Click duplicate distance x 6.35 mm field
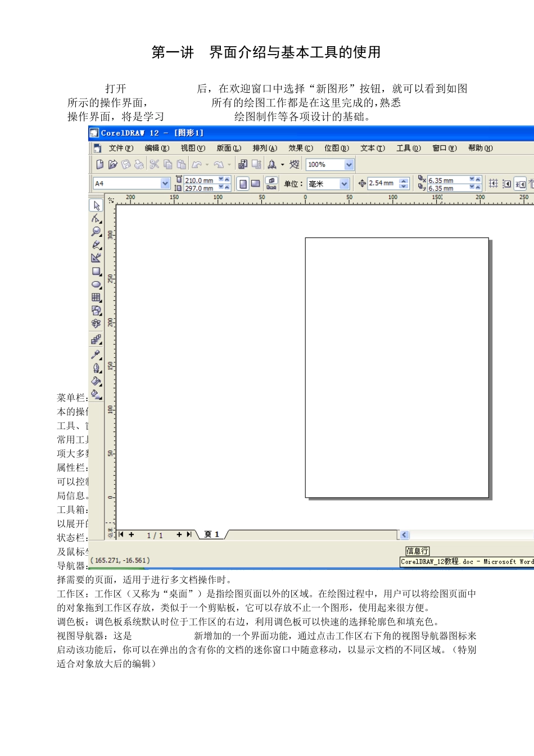This screenshot has height=756, width=534. pyautogui.click(x=448, y=180)
